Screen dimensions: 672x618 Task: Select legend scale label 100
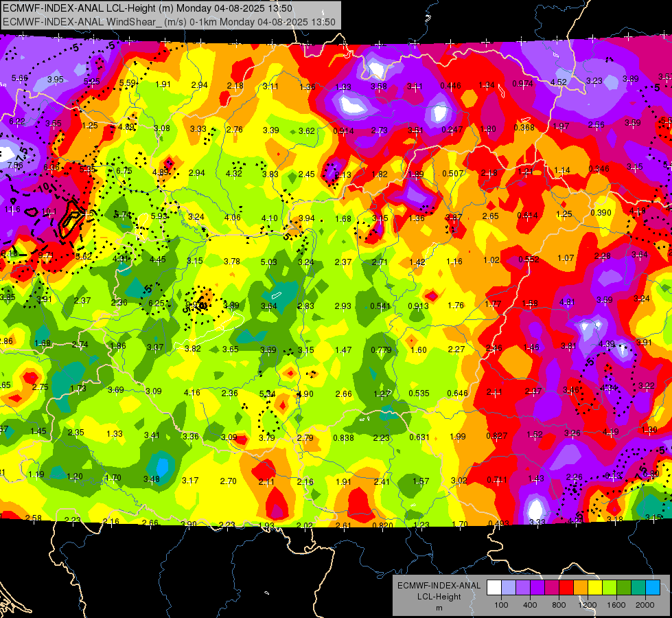pos(501,605)
